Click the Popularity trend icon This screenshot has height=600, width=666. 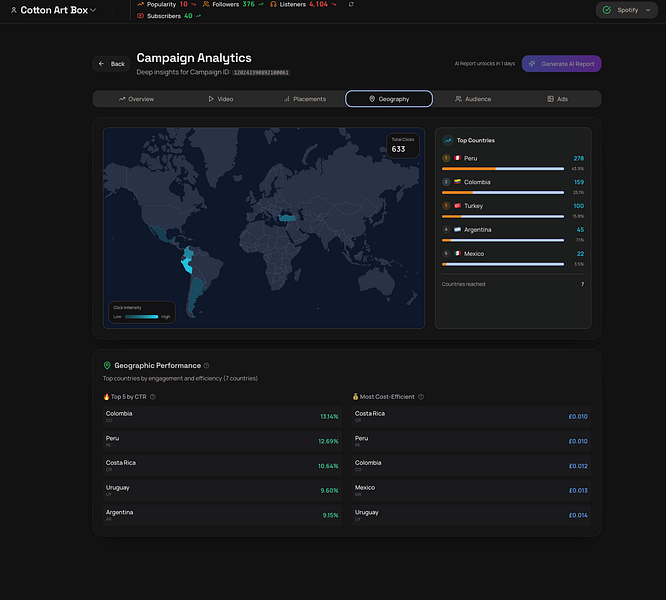tap(140, 4)
